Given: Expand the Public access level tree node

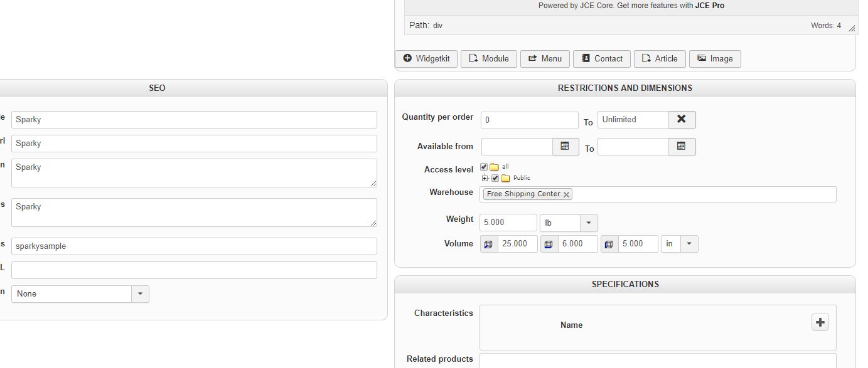Looking at the screenshot, I should (485, 178).
